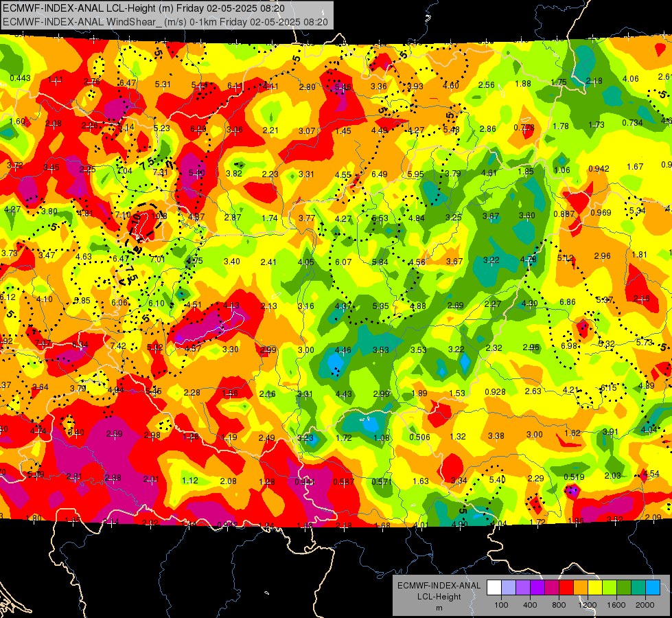Click the wind shear value 4.05
The height and width of the screenshot is (618, 672).
(306, 262)
